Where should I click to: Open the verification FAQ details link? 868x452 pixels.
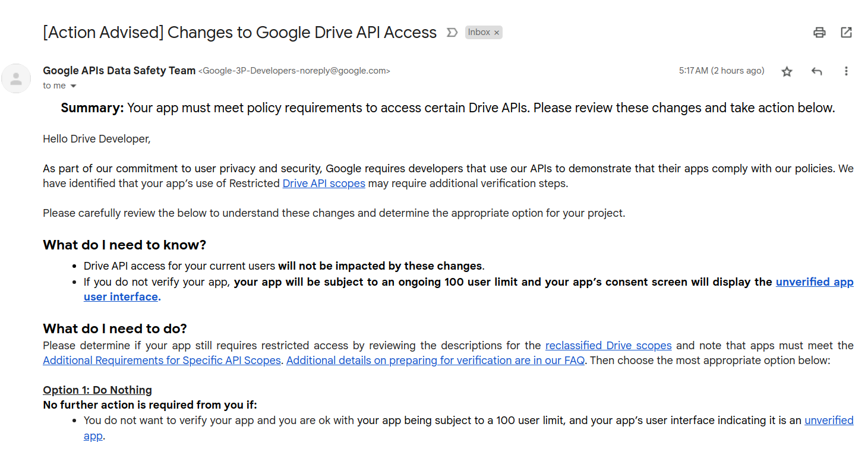435,361
